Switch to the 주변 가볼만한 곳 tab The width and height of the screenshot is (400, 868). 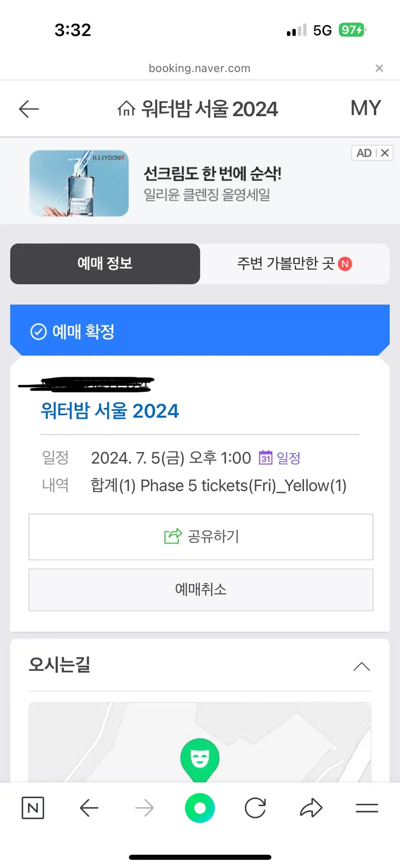[x=294, y=263]
